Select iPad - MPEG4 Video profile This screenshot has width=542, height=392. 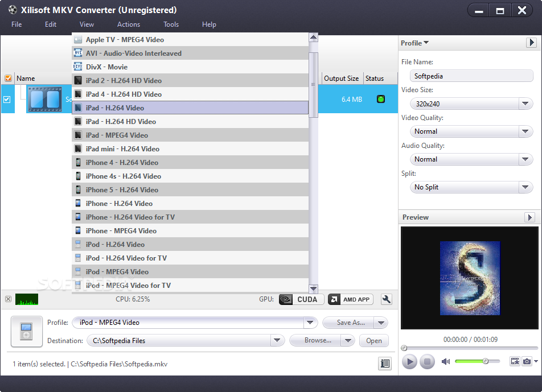(x=190, y=135)
